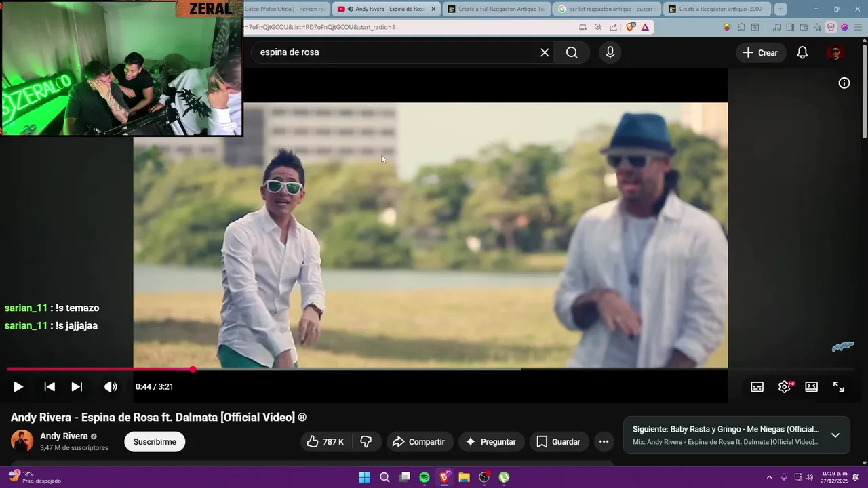Screen dimensions: 868x488
Task: Save video with Guardar button
Action: tap(559, 442)
